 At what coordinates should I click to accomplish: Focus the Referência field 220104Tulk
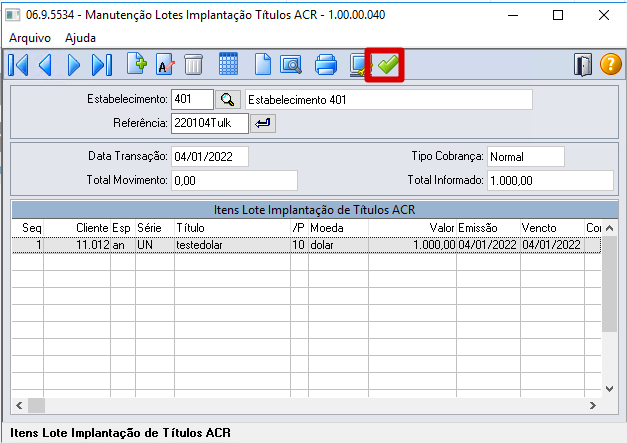click(210, 123)
